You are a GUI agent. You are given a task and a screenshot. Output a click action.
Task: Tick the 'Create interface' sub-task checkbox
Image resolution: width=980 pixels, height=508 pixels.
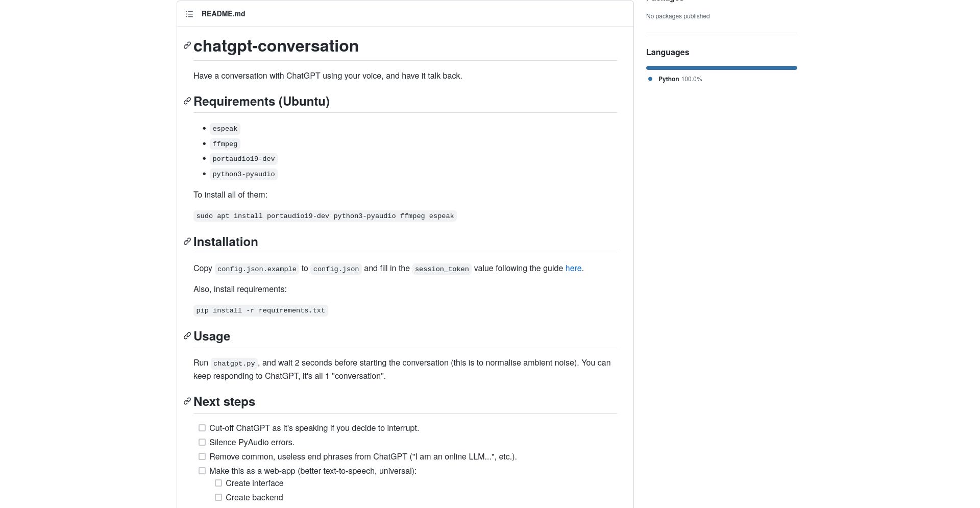coord(218,483)
